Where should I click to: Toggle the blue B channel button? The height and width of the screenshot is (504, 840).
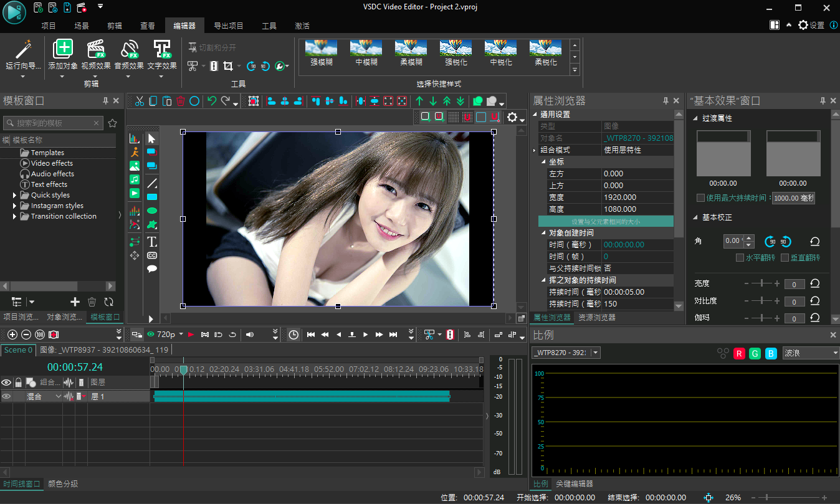pyautogui.click(x=771, y=353)
